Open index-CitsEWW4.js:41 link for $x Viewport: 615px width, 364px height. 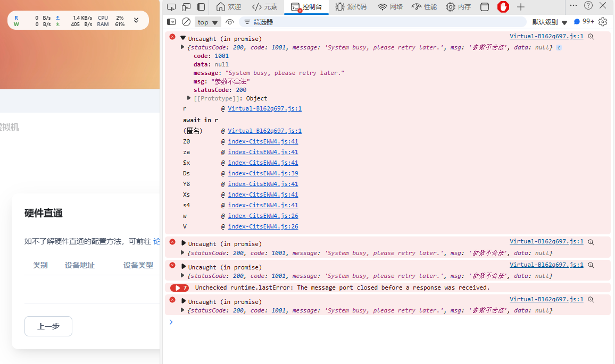tap(263, 163)
